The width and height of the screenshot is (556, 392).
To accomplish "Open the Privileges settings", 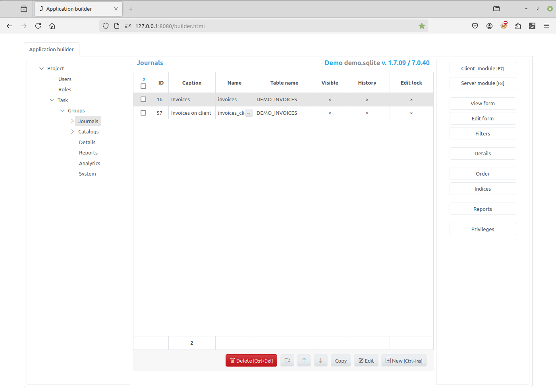I will 483,229.
